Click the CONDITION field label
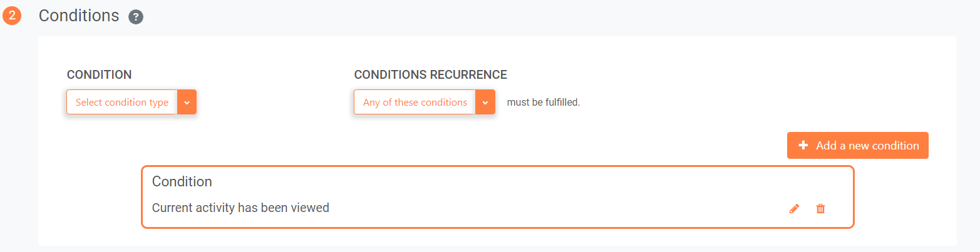Screen dimensions: 980x252 coord(99,74)
